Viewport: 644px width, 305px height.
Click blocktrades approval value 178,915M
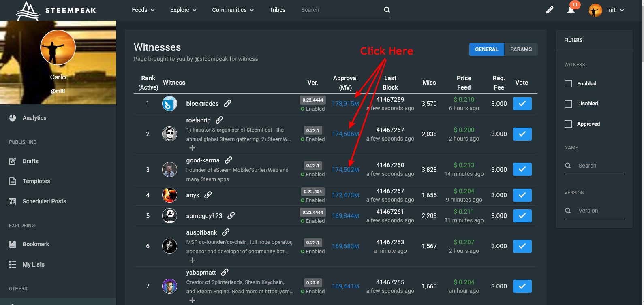point(345,104)
